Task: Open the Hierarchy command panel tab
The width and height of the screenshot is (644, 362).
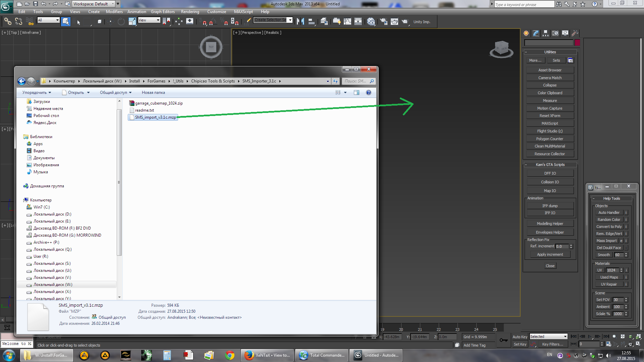Action: coord(546,33)
